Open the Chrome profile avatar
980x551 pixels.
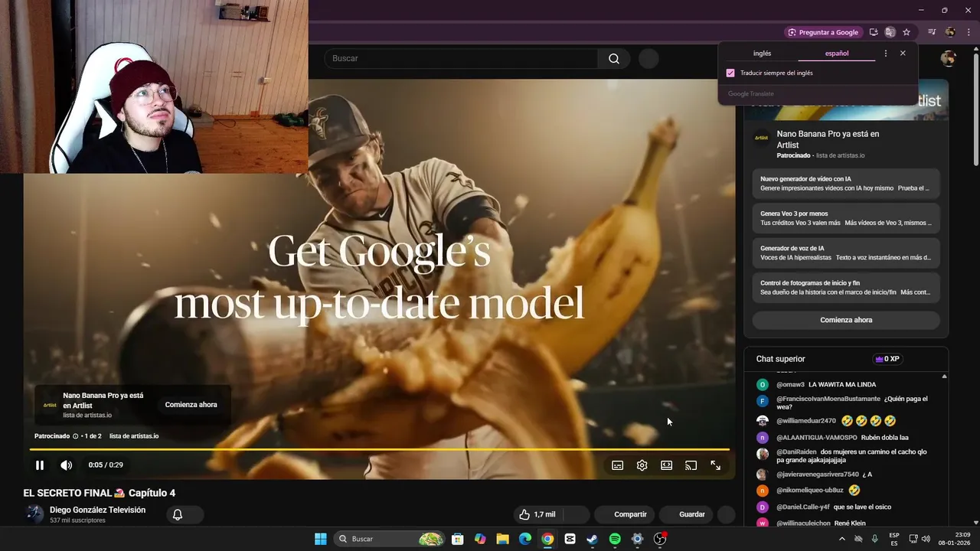coord(950,32)
